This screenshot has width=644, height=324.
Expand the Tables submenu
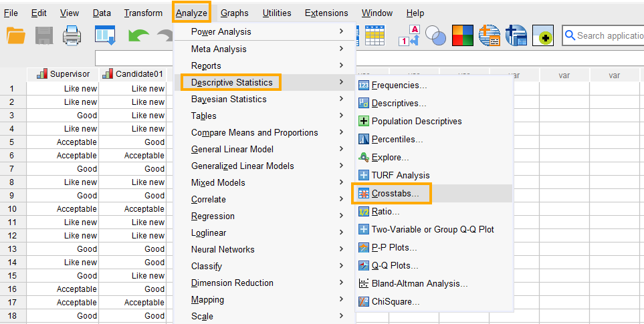265,116
